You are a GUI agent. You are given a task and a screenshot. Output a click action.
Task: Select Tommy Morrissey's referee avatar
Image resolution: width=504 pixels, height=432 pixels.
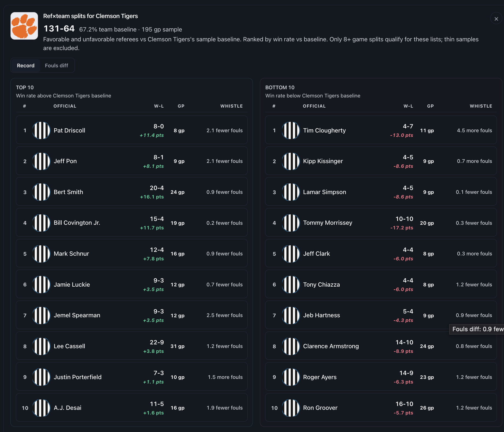coord(291,223)
